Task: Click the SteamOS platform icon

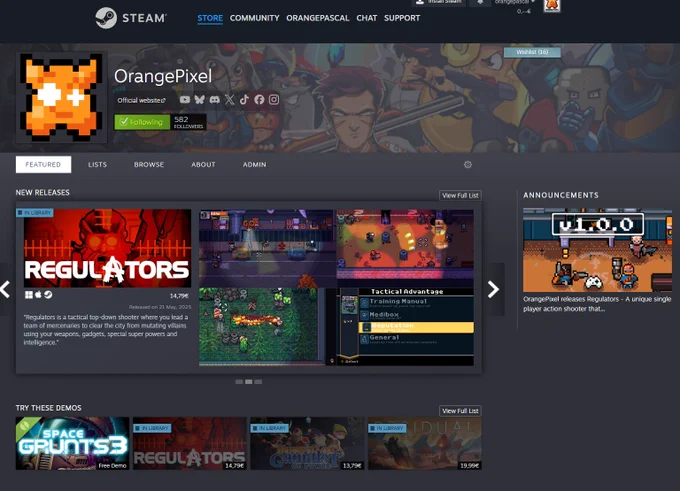Action: click(x=48, y=295)
